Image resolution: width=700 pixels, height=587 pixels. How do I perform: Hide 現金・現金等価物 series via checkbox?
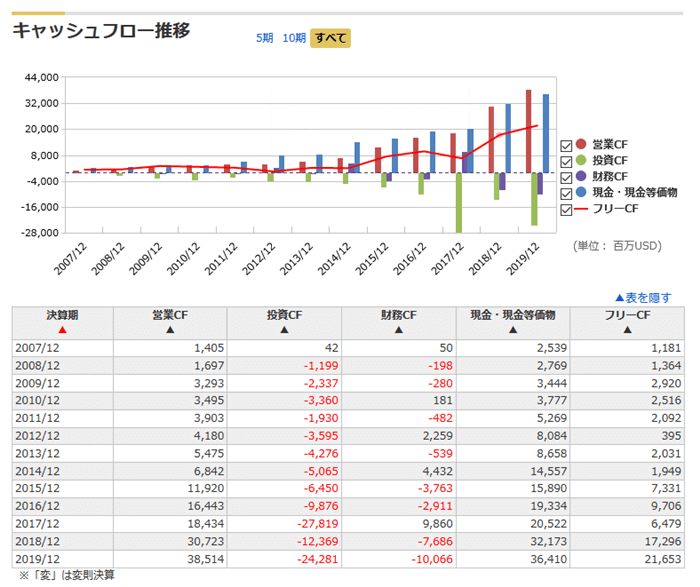pos(567,193)
